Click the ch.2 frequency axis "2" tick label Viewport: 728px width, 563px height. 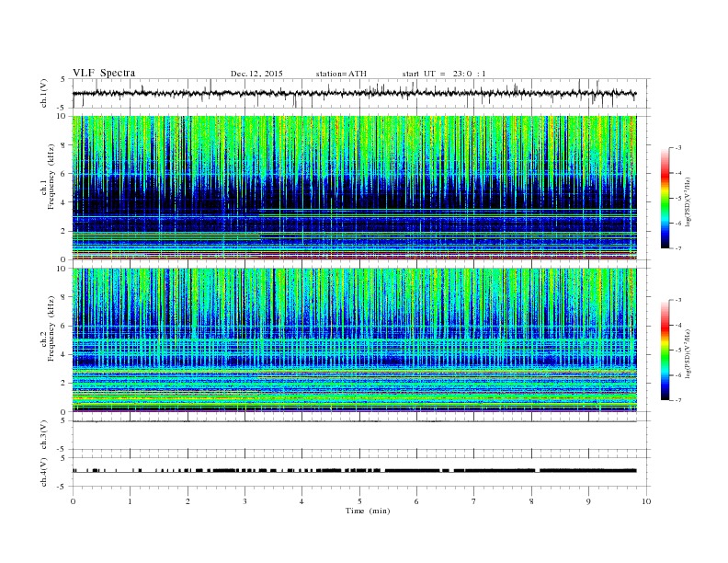(x=64, y=384)
